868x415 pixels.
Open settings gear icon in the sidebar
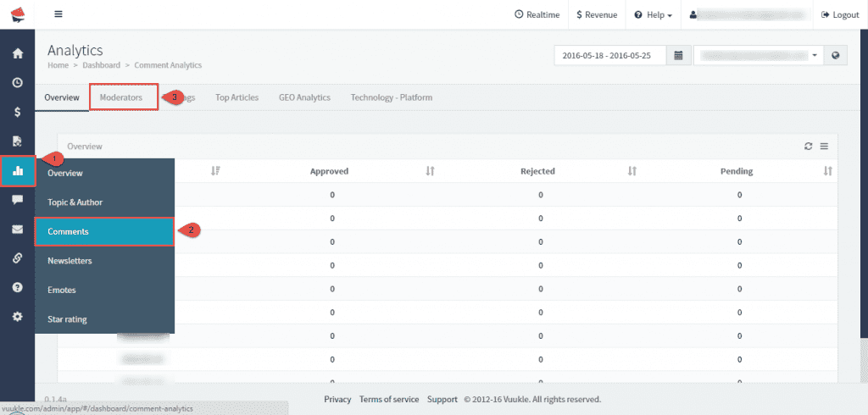click(17, 317)
